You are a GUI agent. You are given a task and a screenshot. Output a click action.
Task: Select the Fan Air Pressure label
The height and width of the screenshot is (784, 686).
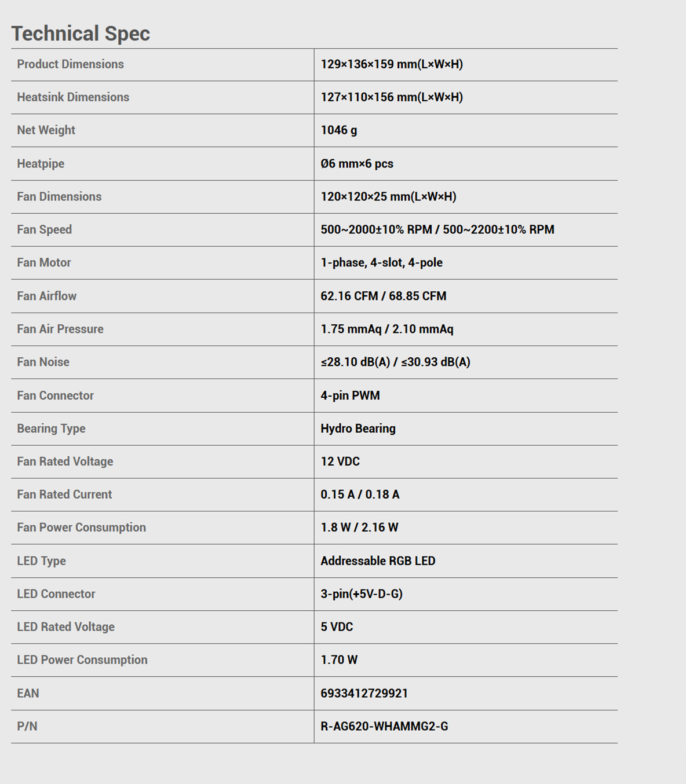pos(60,329)
